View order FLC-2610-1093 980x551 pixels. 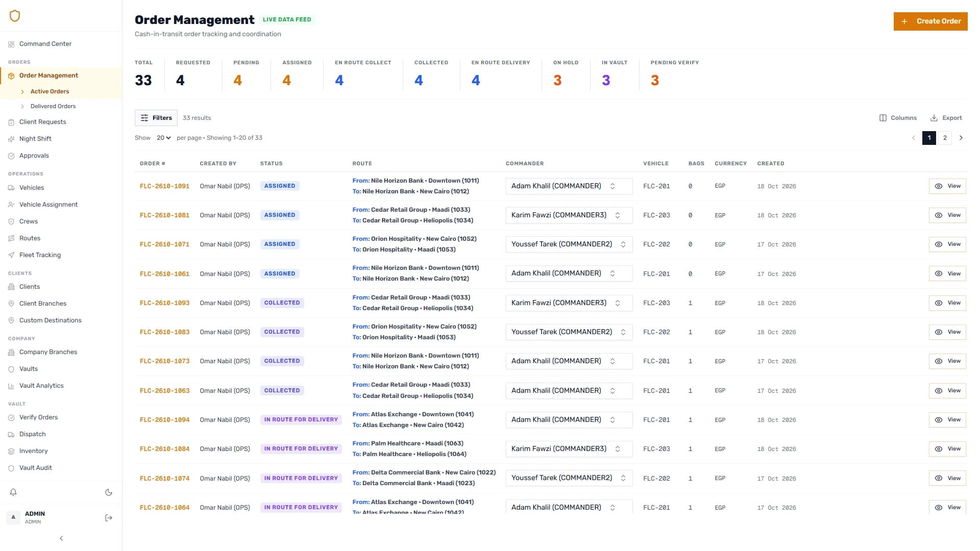[947, 303]
